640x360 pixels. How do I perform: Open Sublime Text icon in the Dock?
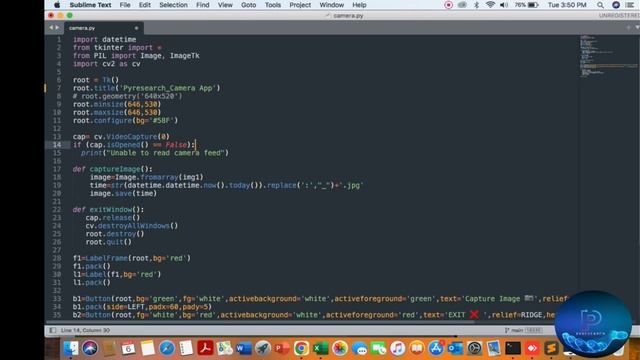551,348
